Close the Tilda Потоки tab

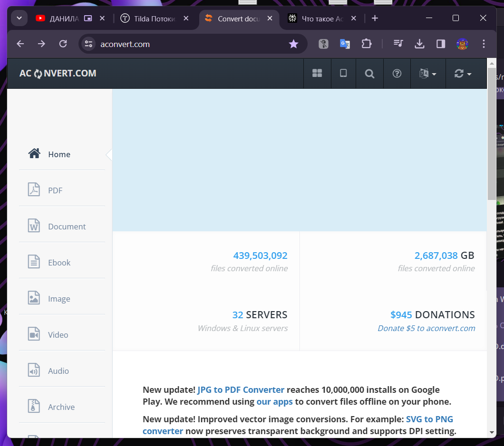click(186, 19)
